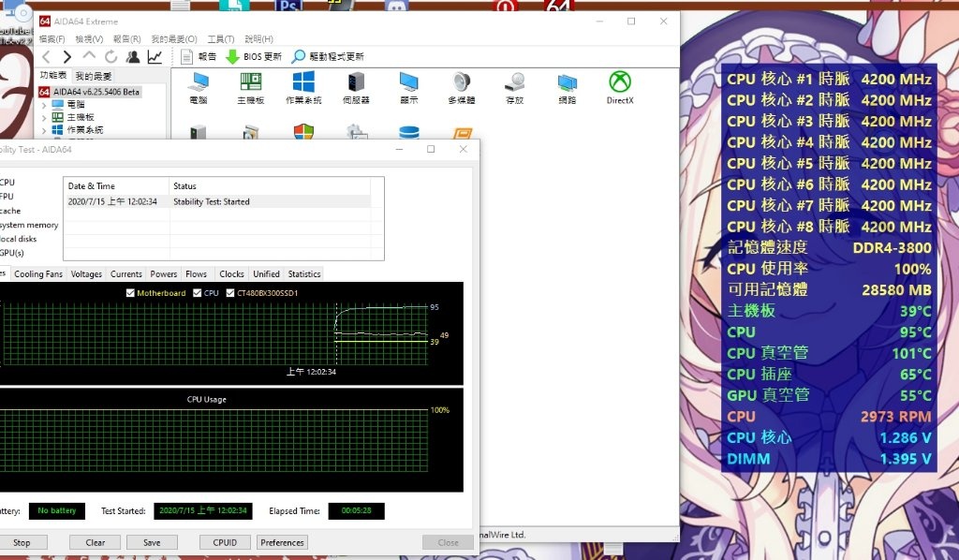
Task: Open the 工具(T) menu
Action: coord(221,39)
